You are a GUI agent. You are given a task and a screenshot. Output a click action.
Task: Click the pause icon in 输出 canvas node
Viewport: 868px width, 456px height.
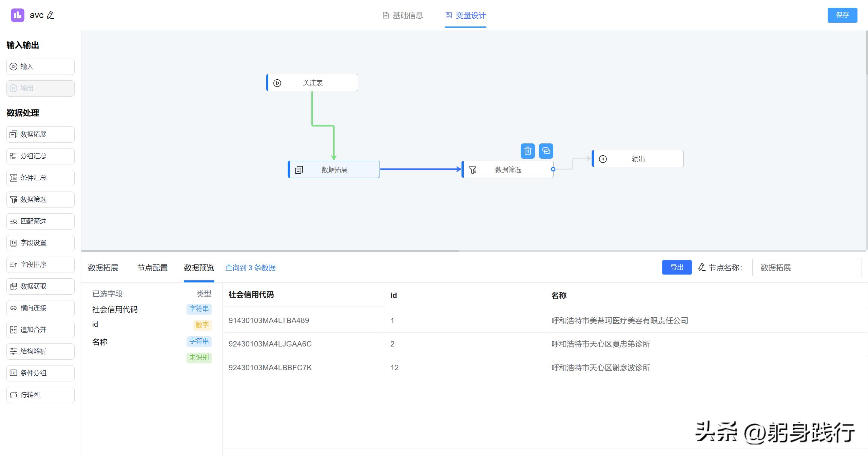pyautogui.click(x=603, y=159)
